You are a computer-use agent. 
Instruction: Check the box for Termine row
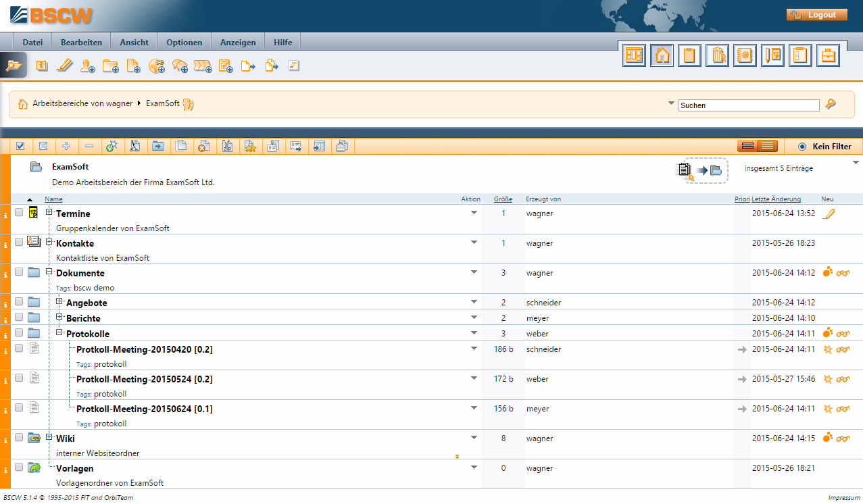19,213
